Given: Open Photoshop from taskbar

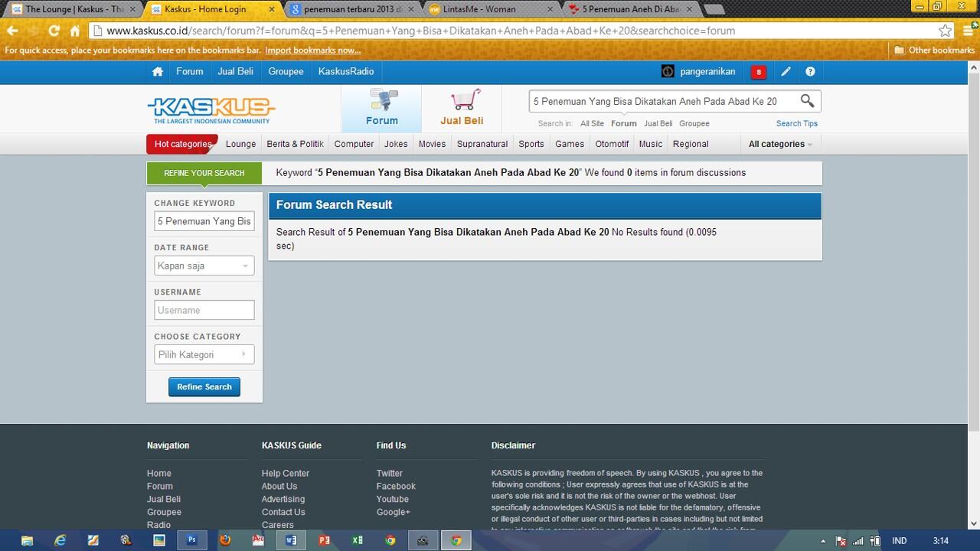Looking at the screenshot, I should coord(192,540).
